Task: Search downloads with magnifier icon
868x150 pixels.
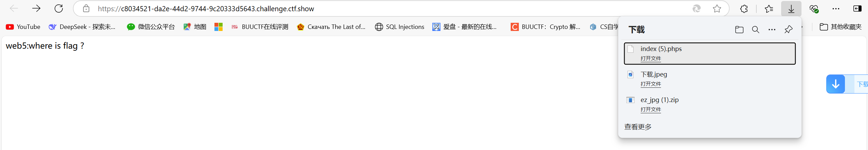Action: 756,30
